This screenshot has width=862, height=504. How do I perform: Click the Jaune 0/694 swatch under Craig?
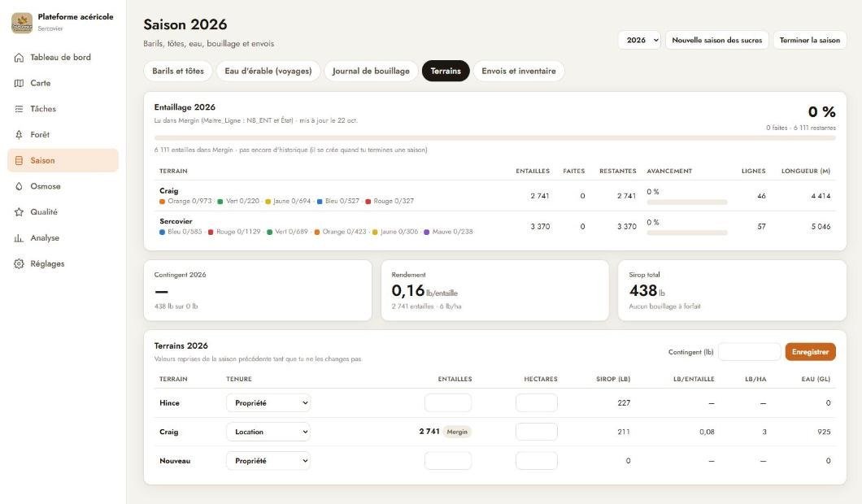[268, 202]
